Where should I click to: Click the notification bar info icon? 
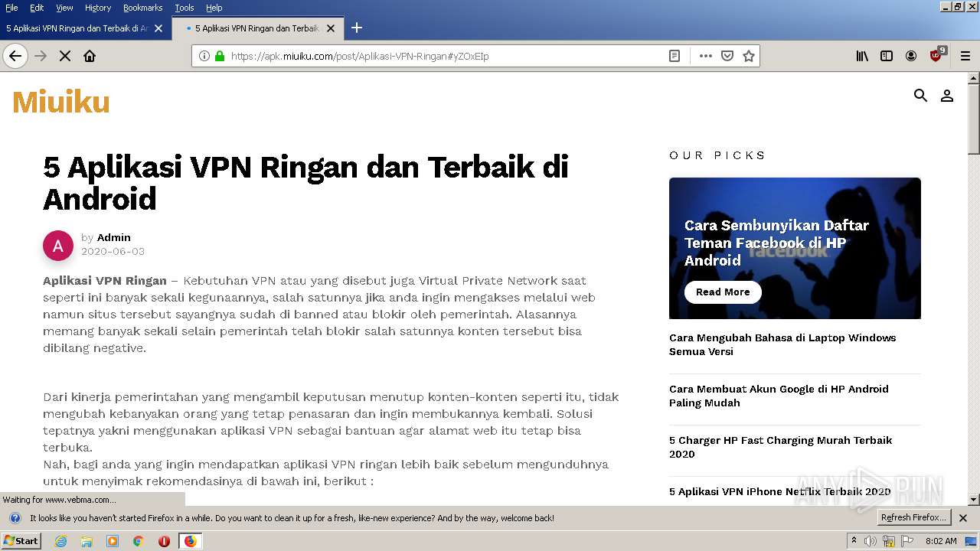pyautogui.click(x=15, y=518)
